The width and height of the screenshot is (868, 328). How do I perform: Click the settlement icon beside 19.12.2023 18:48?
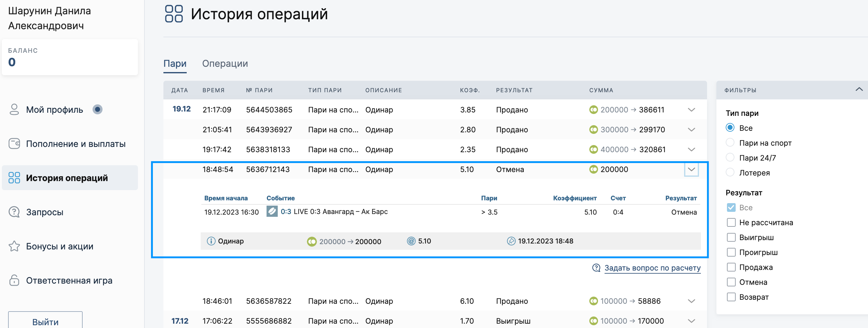click(511, 241)
